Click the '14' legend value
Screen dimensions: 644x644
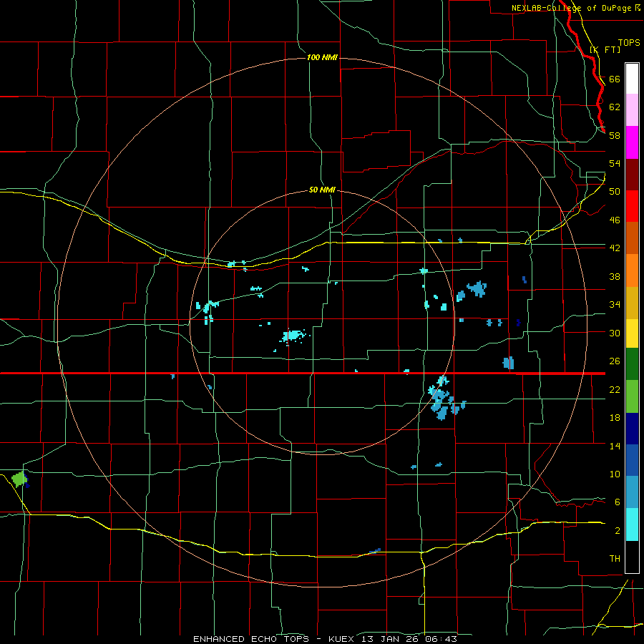coord(615,446)
